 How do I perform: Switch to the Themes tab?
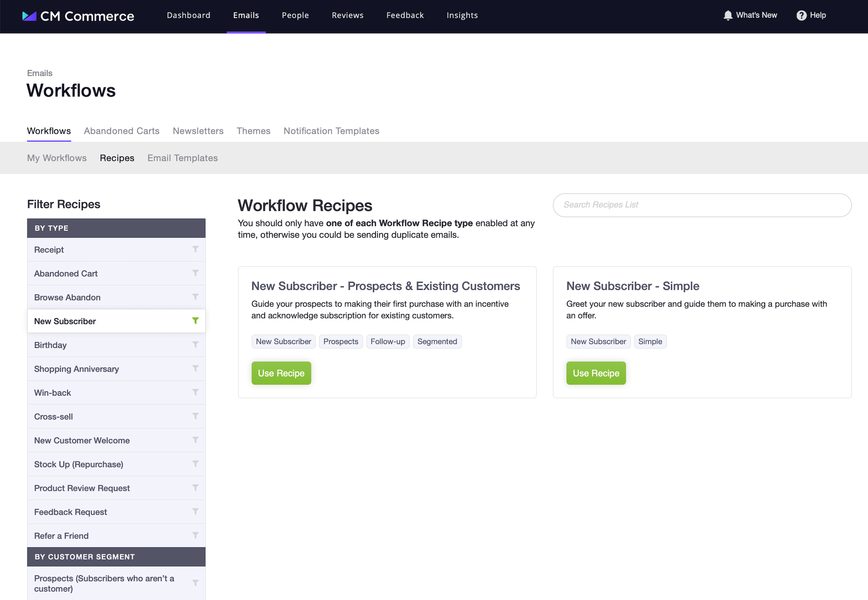click(253, 131)
